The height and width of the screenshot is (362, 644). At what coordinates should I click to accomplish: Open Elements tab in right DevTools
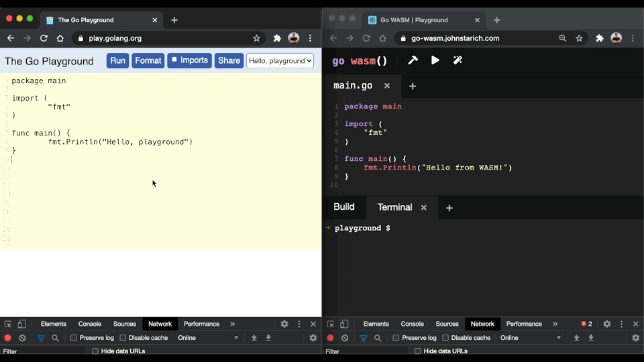(376, 324)
